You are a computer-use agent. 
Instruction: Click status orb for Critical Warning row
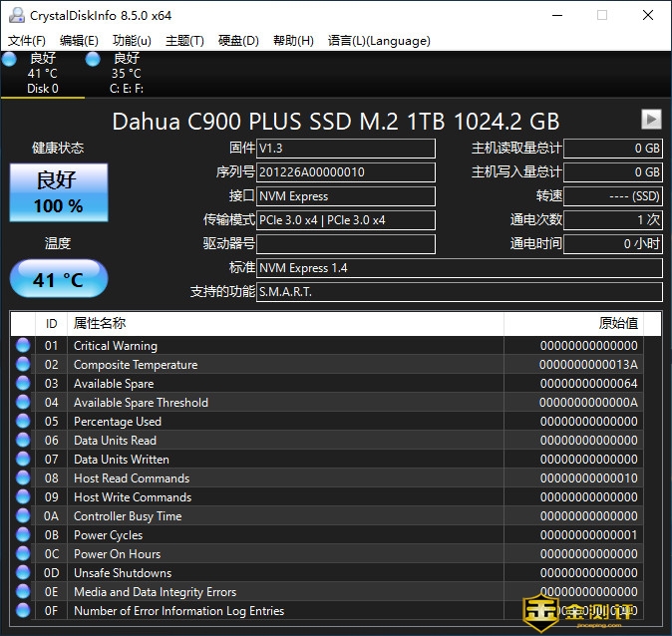pos(23,346)
